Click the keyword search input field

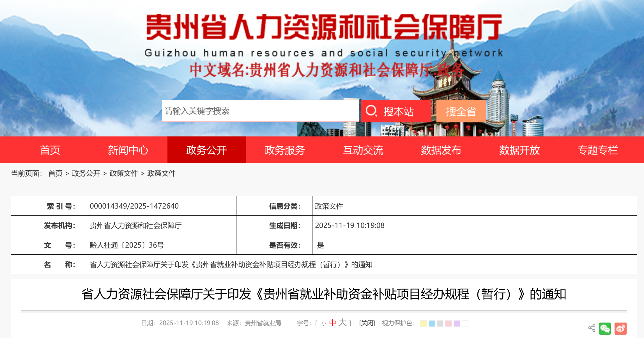pyautogui.click(x=260, y=111)
